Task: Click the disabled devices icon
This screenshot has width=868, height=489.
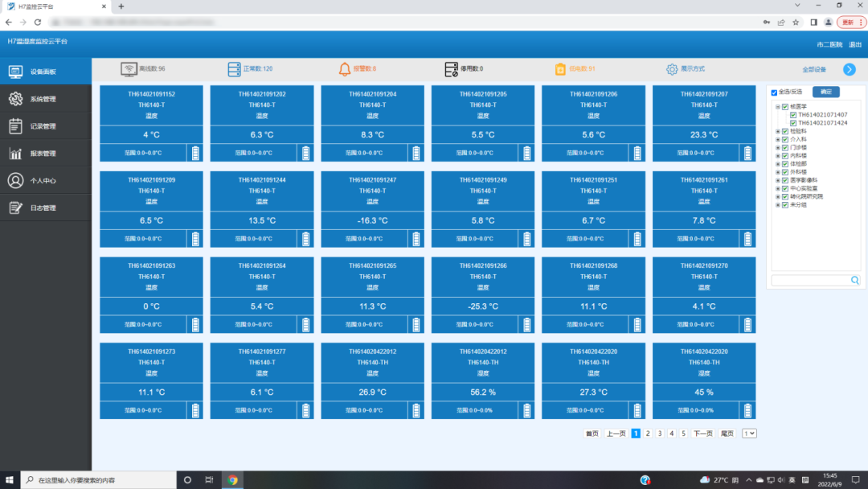Action: [x=451, y=69]
